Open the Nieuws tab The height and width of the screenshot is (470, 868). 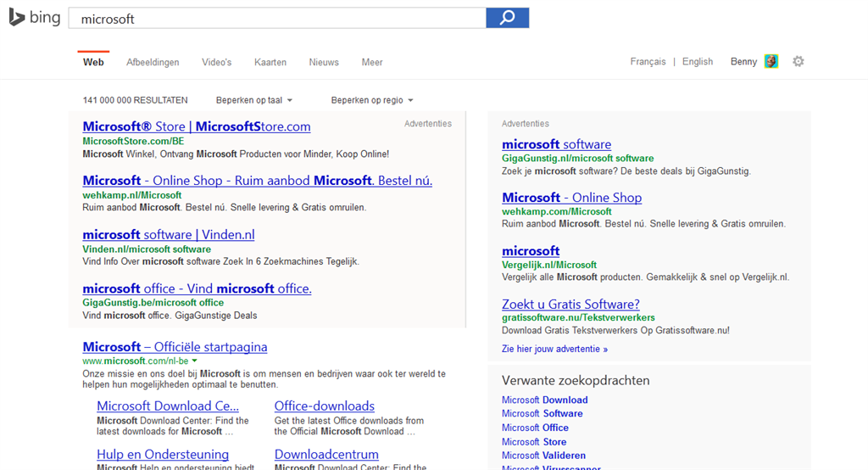click(324, 62)
